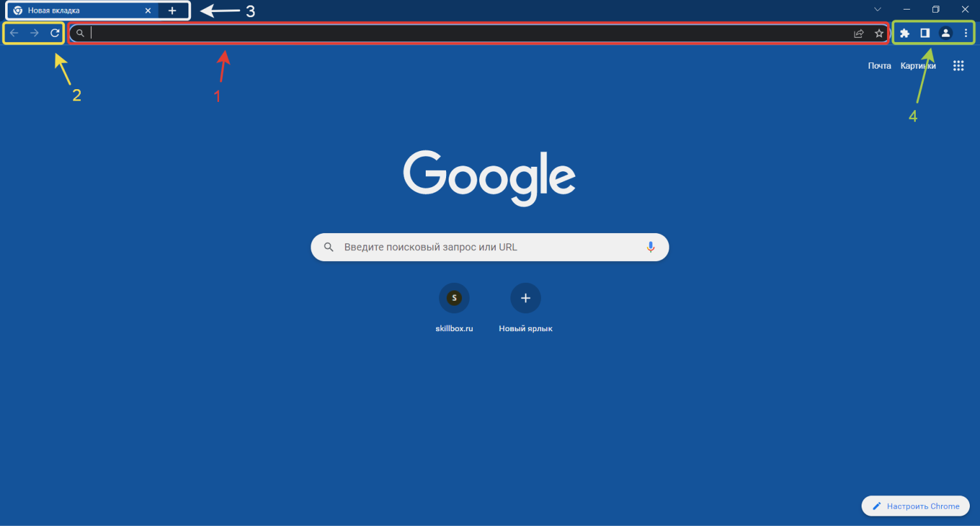980x526 pixels.
Task: Go back with the back arrow
Action: click(14, 33)
